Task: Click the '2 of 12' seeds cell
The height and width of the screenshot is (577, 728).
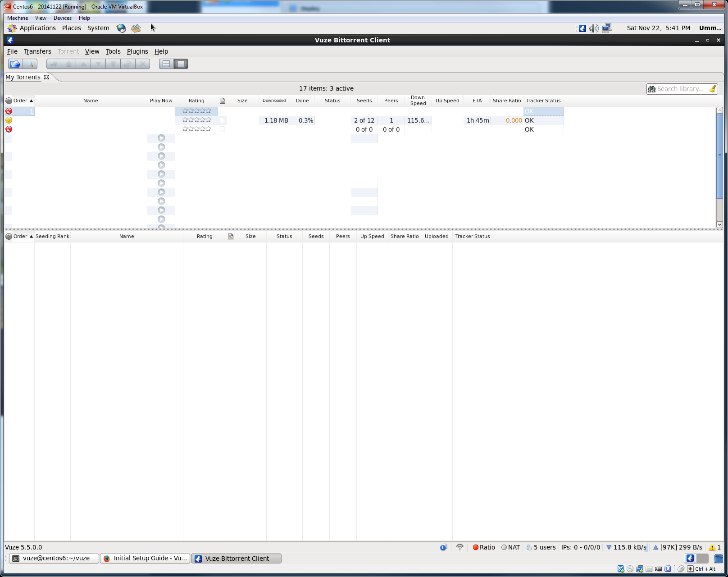Action: [364, 120]
